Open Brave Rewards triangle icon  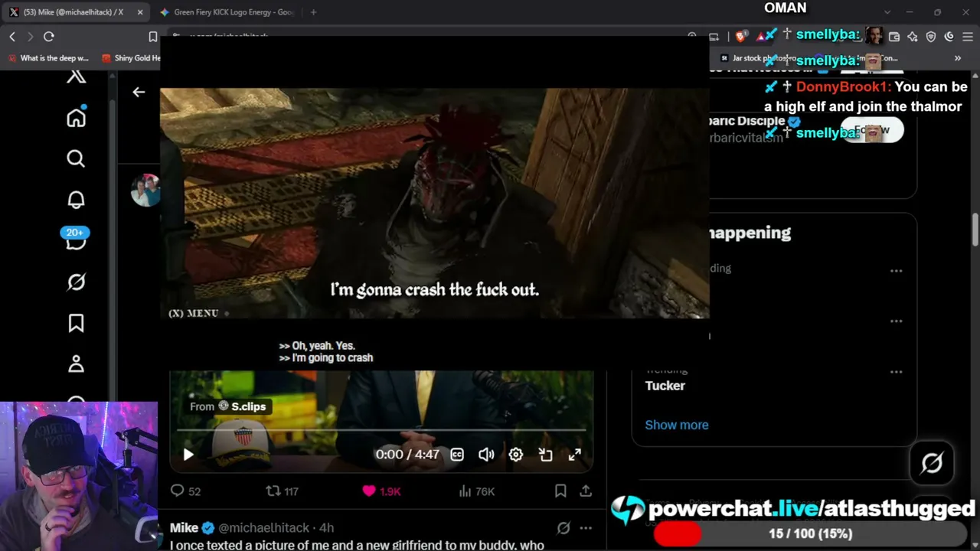click(761, 36)
